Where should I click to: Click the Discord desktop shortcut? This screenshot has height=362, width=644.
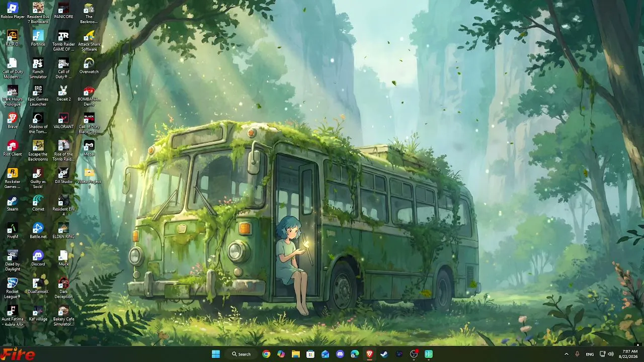[x=38, y=258]
